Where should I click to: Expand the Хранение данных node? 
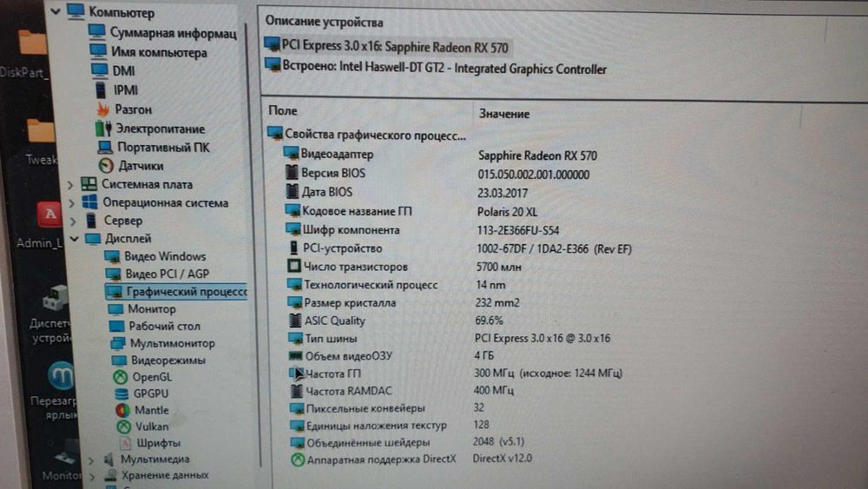point(93,476)
